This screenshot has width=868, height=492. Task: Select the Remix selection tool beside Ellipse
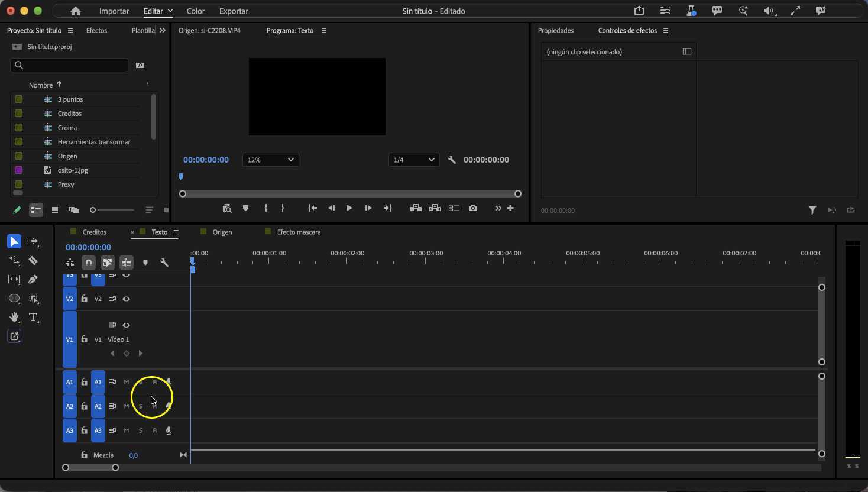pyautogui.click(x=33, y=299)
